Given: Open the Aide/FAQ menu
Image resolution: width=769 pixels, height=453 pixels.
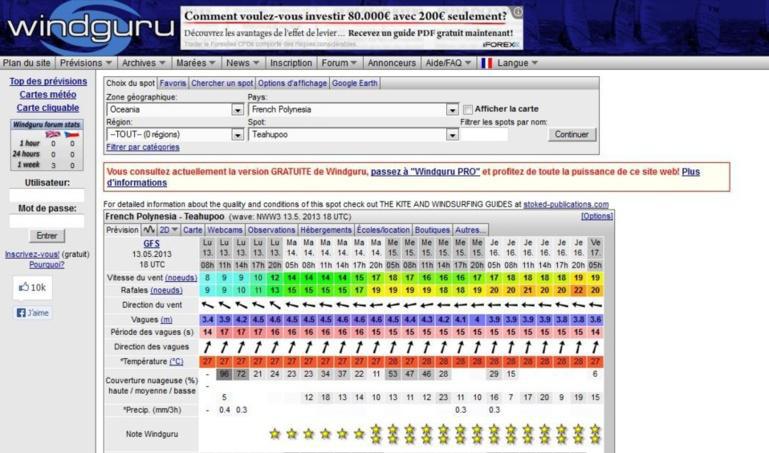Looking at the screenshot, I should click(x=448, y=63).
